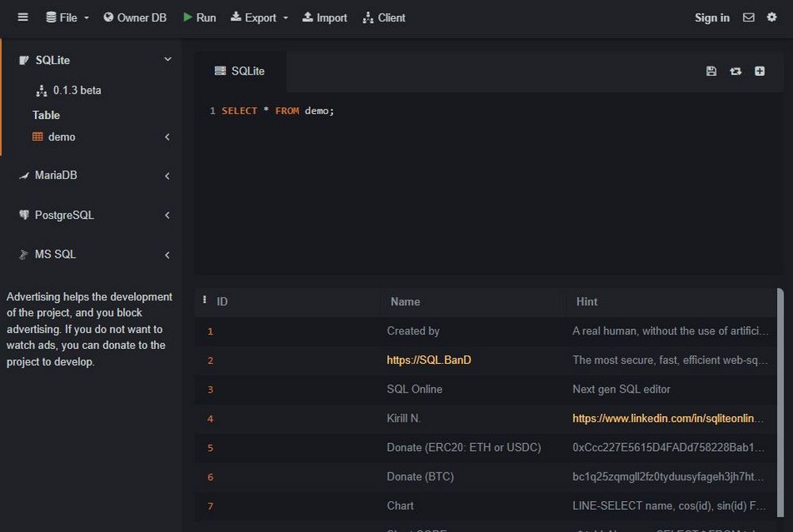Open the hamburger sidebar menu
This screenshot has height=532, width=793.
[23, 17]
